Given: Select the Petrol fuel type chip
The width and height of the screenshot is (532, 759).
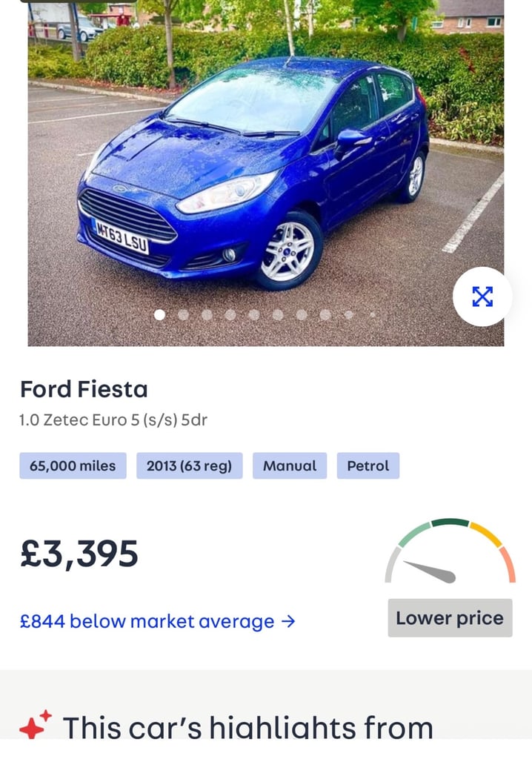Looking at the screenshot, I should point(368,465).
